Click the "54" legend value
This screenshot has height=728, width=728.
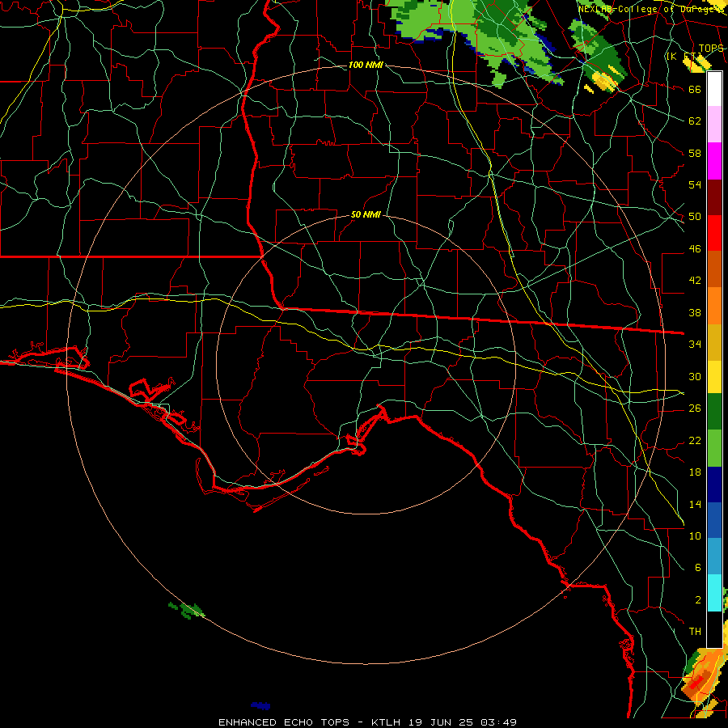tap(695, 184)
